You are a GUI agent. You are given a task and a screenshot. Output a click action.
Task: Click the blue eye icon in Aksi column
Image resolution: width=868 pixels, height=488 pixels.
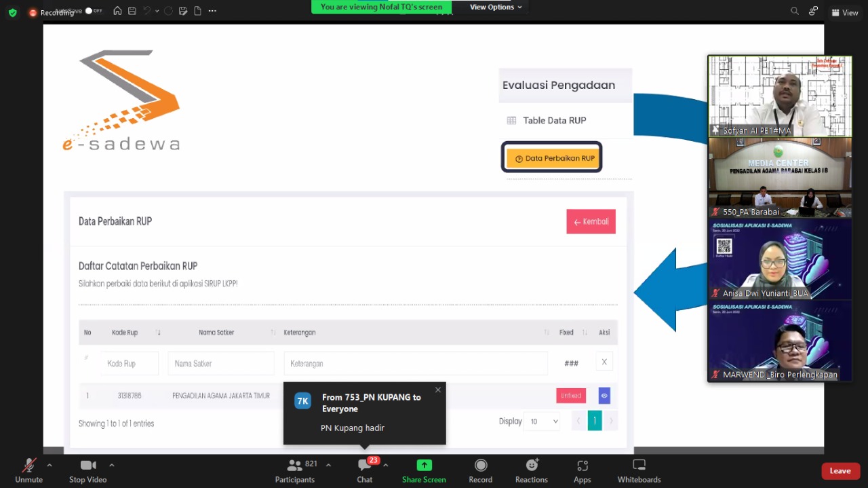[x=604, y=396]
